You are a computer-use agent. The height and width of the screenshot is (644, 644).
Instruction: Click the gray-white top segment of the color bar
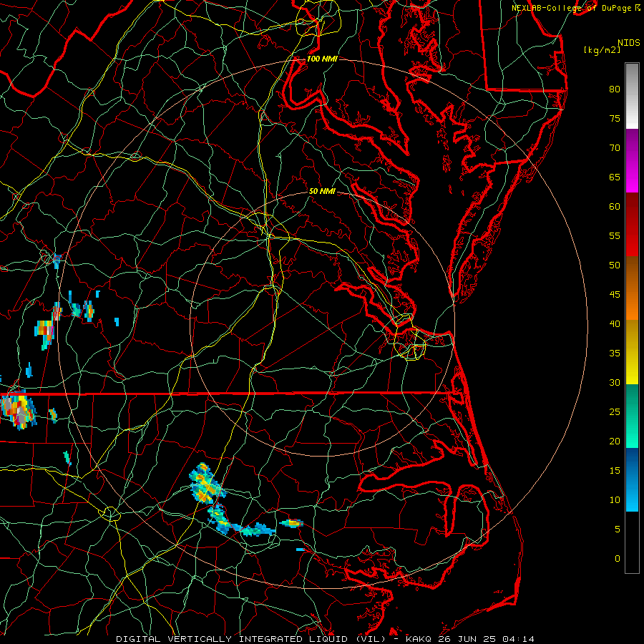pos(632,96)
